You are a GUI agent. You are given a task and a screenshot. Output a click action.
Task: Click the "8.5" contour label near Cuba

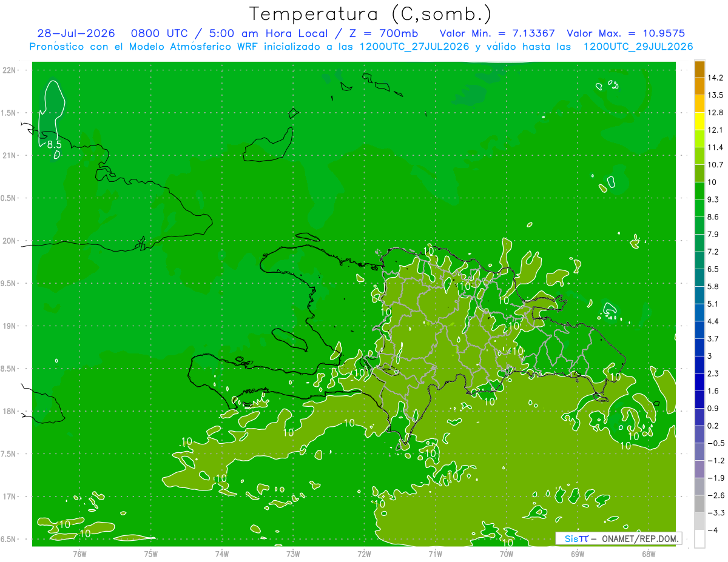point(55,144)
